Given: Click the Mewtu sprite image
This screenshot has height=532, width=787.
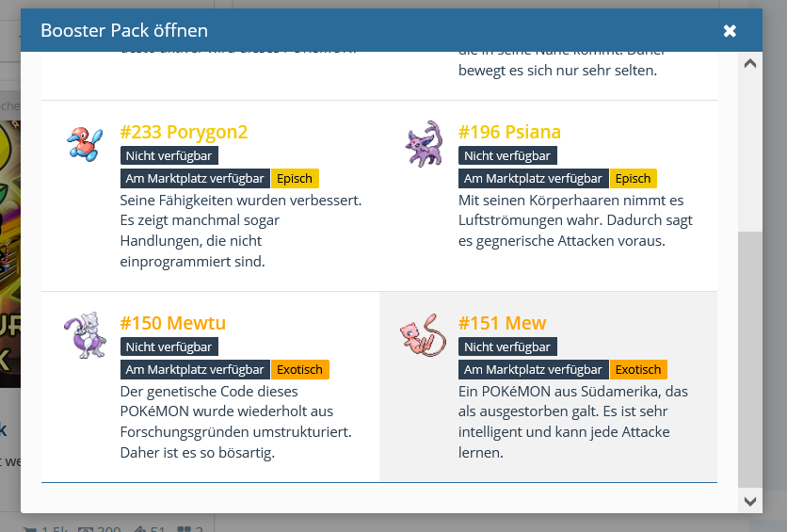Looking at the screenshot, I should pos(84,336).
